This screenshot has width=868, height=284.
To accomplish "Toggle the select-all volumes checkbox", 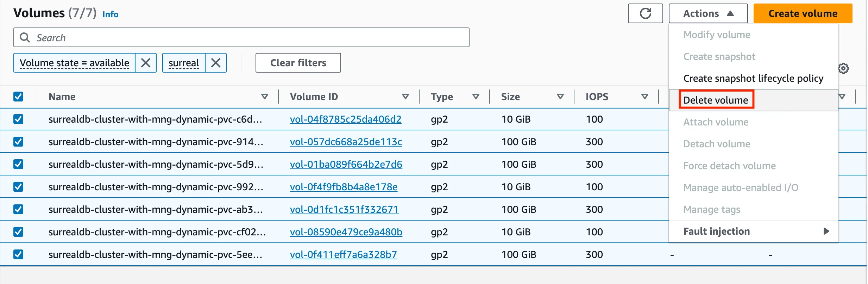I will [18, 97].
